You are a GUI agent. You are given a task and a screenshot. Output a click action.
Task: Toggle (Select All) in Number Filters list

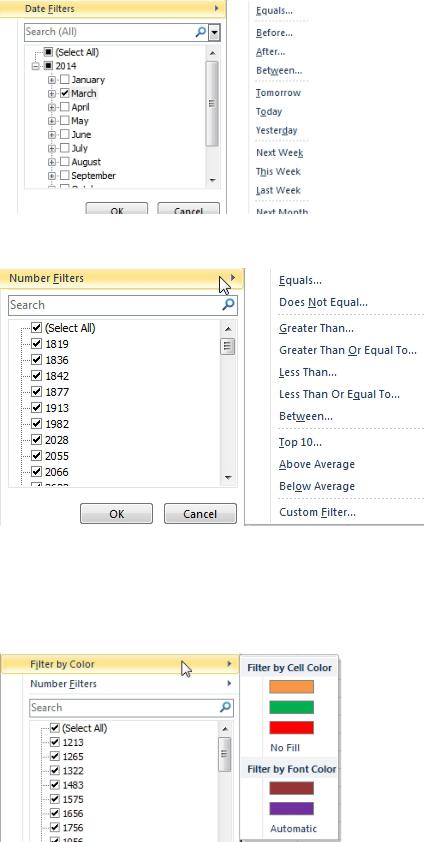point(36,328)
